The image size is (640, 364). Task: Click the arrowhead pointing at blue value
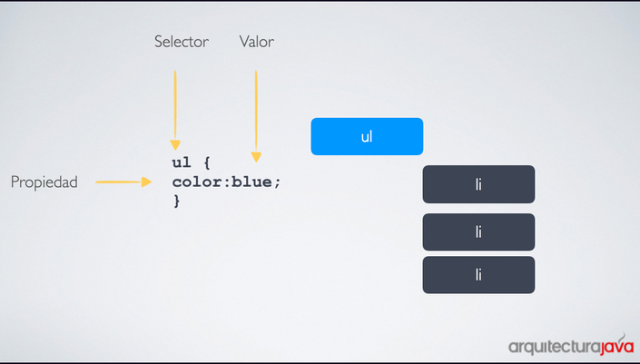256,157
